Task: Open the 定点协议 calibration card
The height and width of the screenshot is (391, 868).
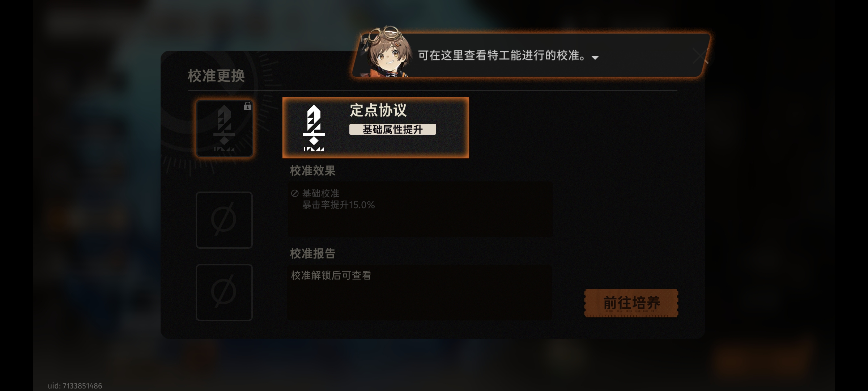Action: coord(376,128)
